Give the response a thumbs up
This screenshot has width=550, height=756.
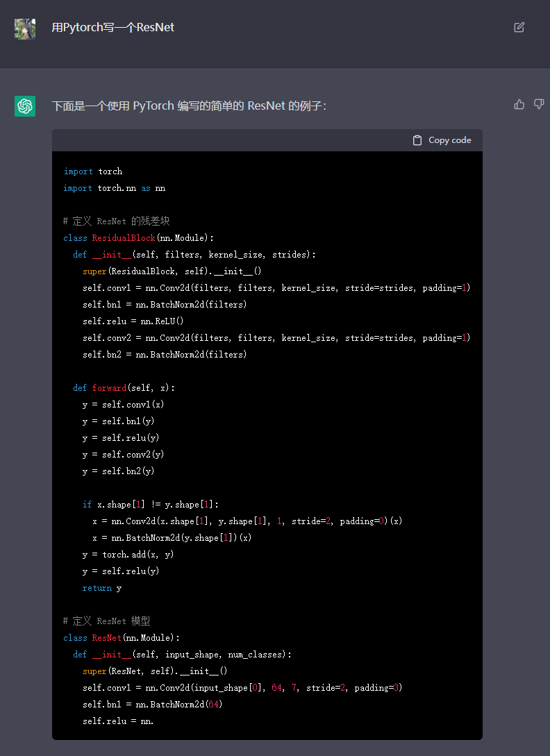click(519, 104)
